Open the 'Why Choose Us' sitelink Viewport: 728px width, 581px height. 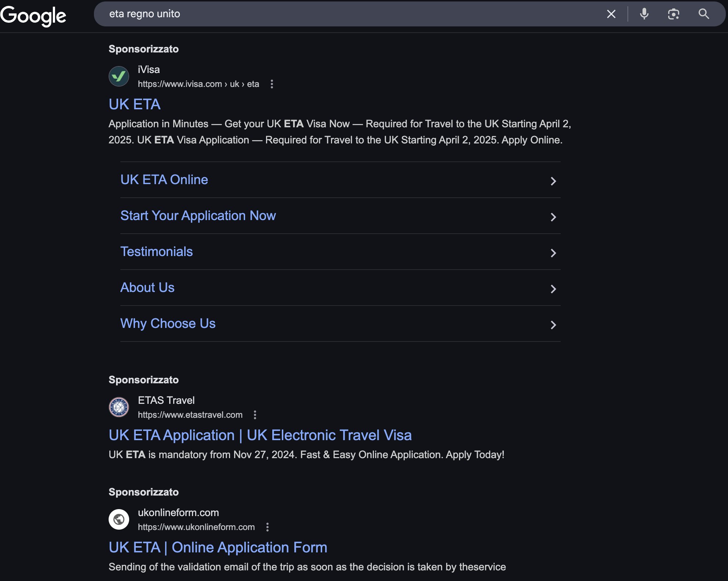[168, 324]
